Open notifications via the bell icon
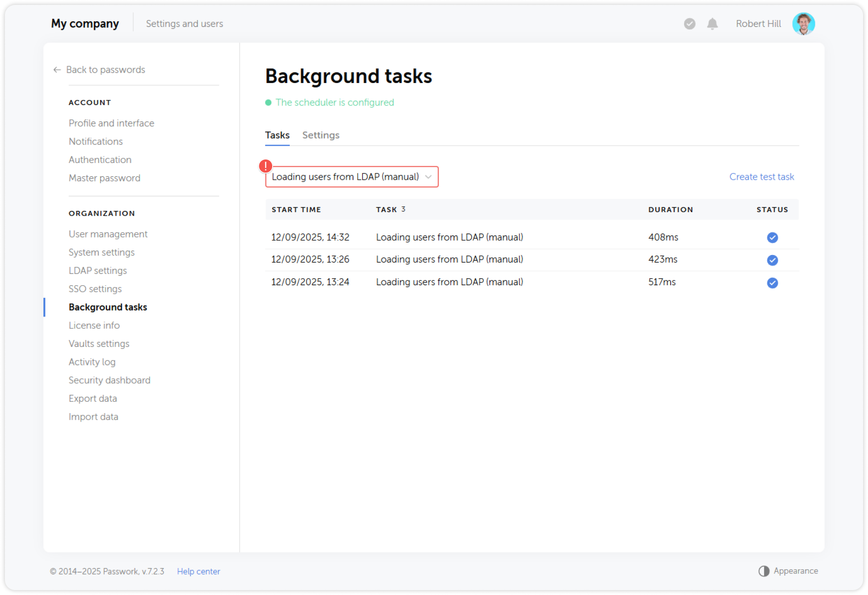Image resolution: width=868 pixels, height=595 pixels. pyautogui.click(x=712, y=24)
